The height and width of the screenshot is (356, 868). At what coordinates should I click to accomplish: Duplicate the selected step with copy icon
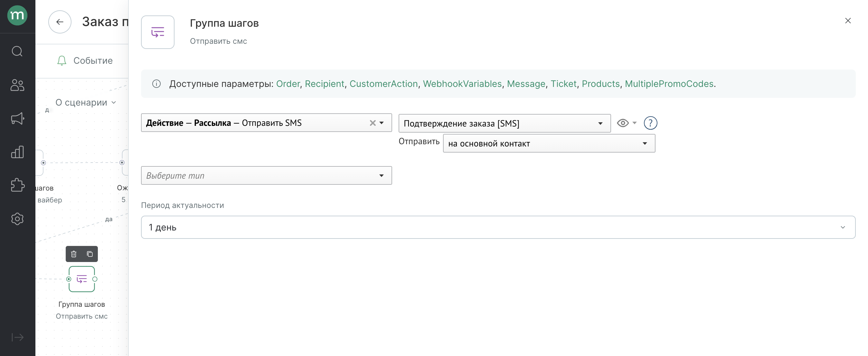point(90,254)
